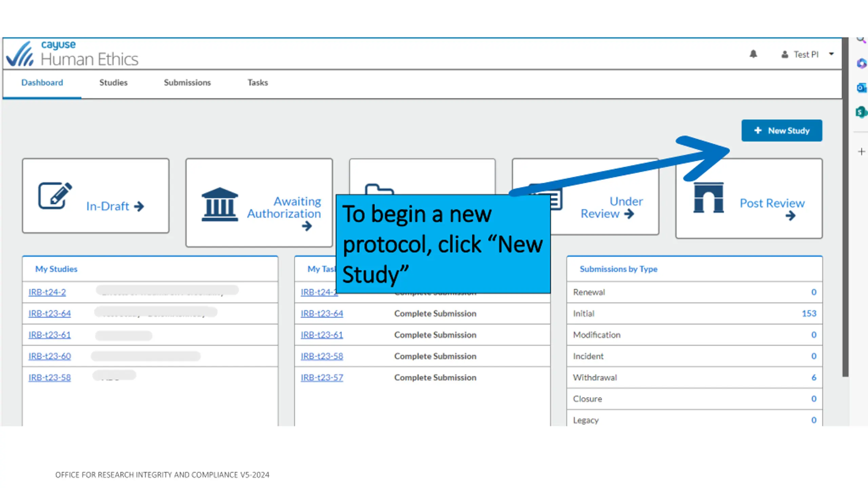The height and width of the screenshot is (488, 868).
Task: Open study IRB-t23-61 in My Studies
Action: coord(50,335)
